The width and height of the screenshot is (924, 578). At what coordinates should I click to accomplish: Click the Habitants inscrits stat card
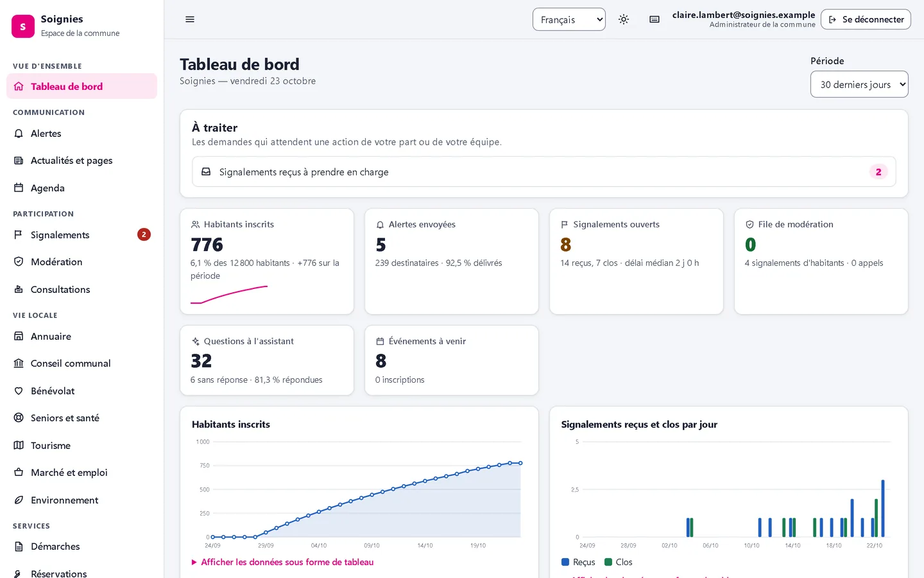tap(267, 261)
